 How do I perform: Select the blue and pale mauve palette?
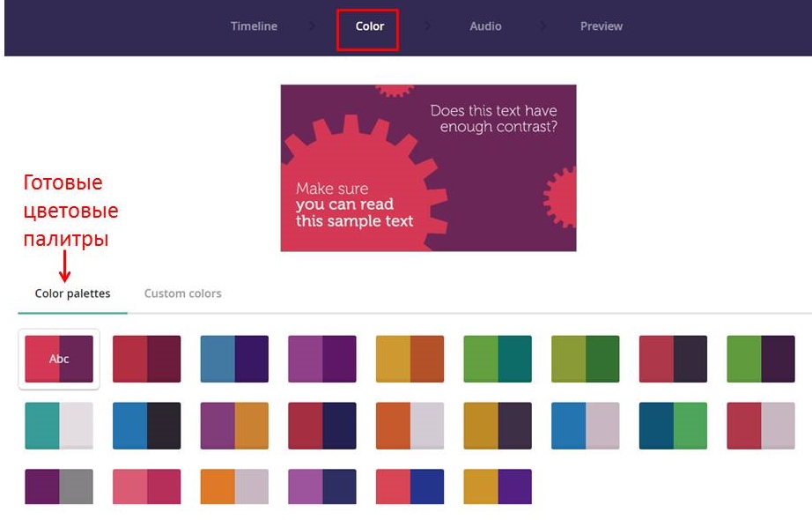585,426
